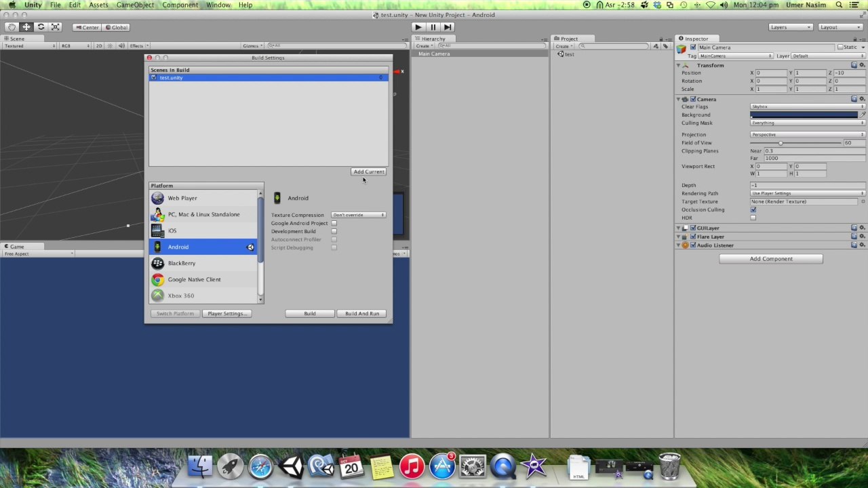Open Unity from the Dock

[x=291, y=466]
